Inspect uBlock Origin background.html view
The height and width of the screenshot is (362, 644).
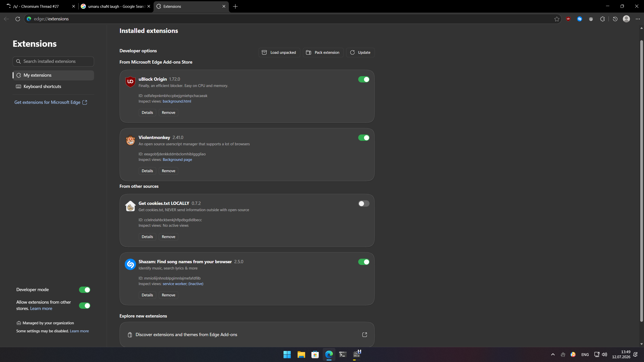177,101
